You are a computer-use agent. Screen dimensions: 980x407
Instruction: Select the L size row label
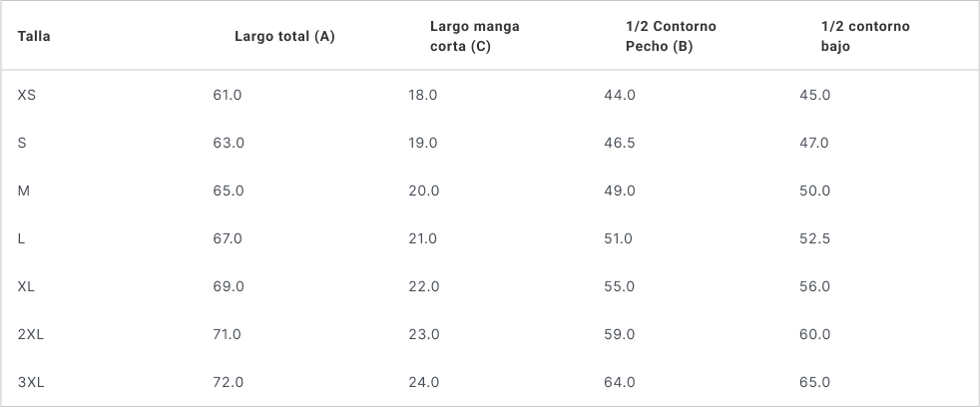pos(21,238)
